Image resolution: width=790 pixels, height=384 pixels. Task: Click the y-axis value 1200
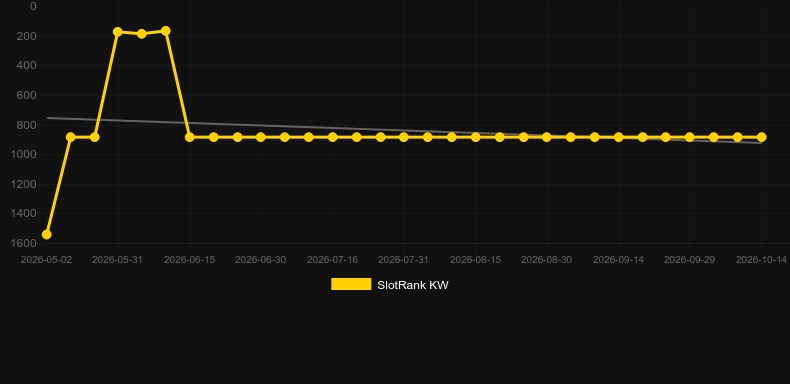(x=24, y=184)
